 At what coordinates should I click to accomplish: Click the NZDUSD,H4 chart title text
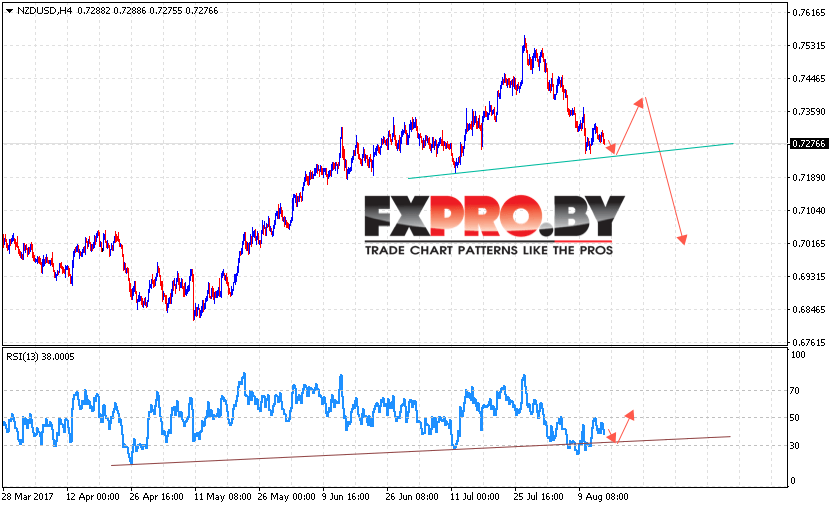coord(44,11)
